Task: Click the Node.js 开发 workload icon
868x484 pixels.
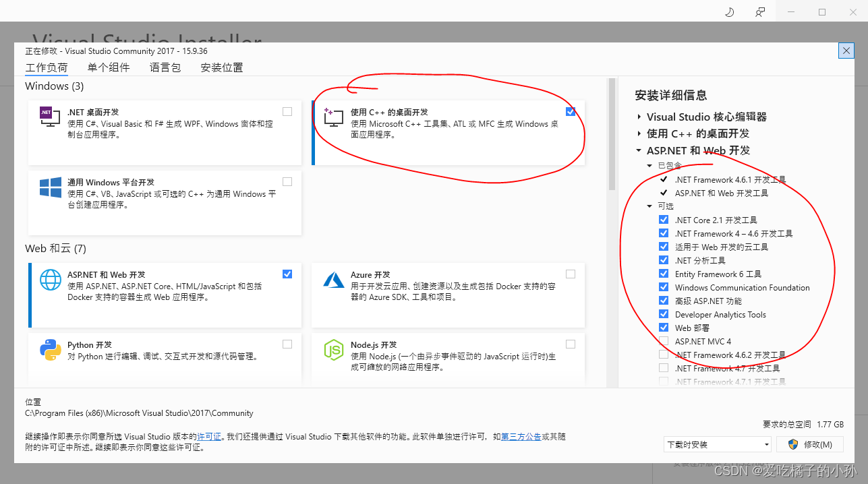Action: tap(333, 351)
